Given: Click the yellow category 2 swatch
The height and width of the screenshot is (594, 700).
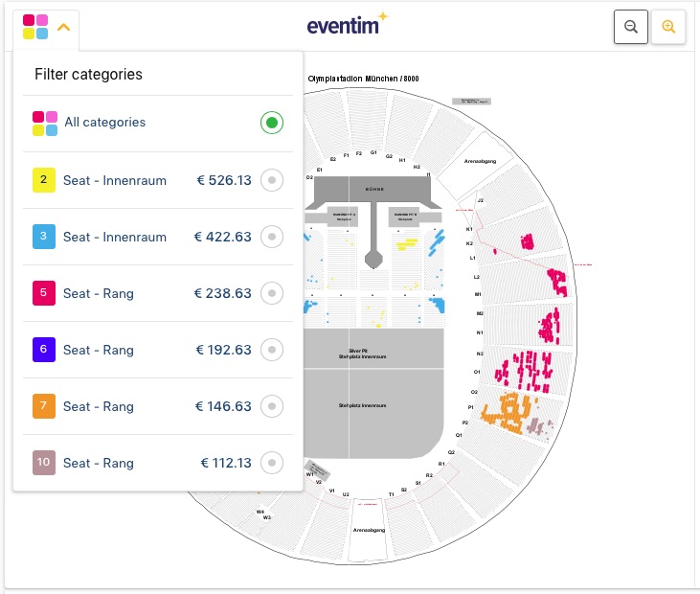Looking at the screenshot, I should tap(44, 180).
